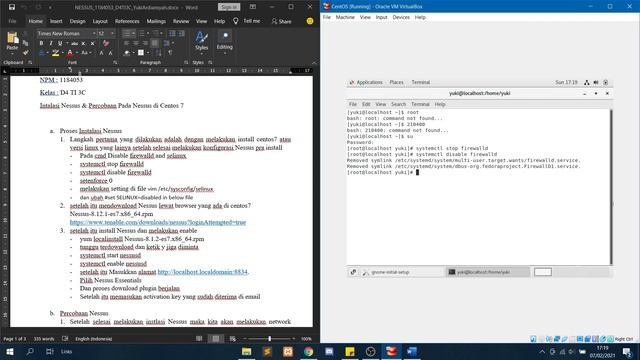Image resolution: width=640 pixels, height=360 pixels.
Task: Click Increase Indent icon
Action: pyautogui.click(x=181, y=33)
